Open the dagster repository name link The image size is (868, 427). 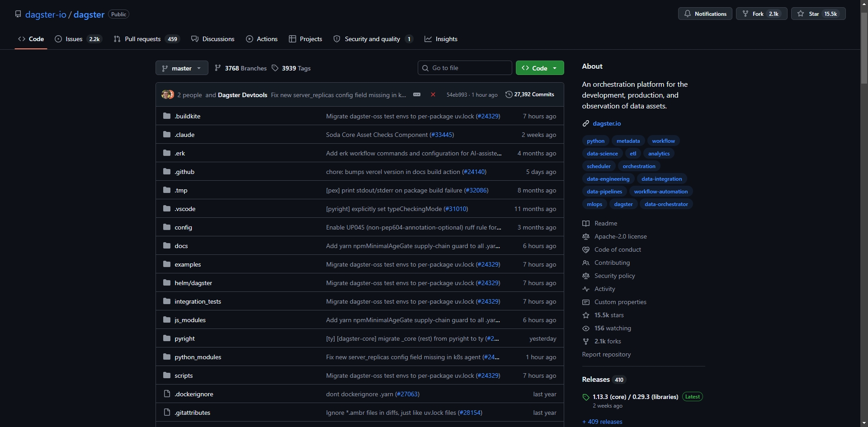[89, 14]
